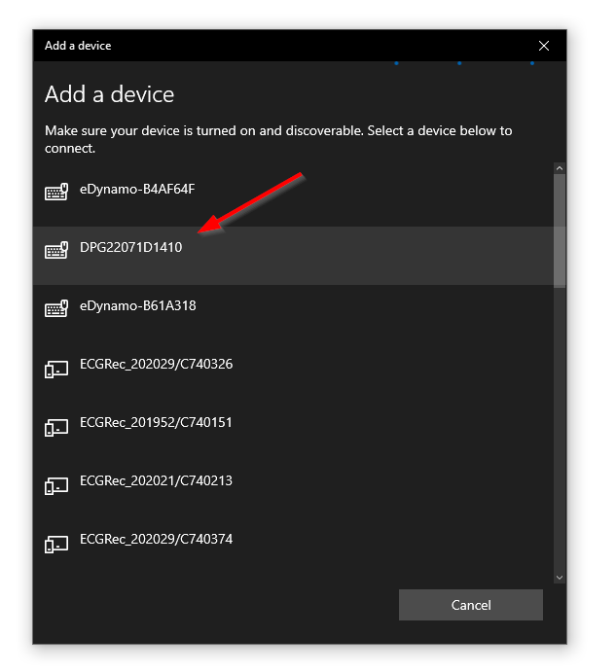616x672 pixels.
Task: Click the keyboard icon beside eDynamo-B61A318
Action: pos(56,308)
